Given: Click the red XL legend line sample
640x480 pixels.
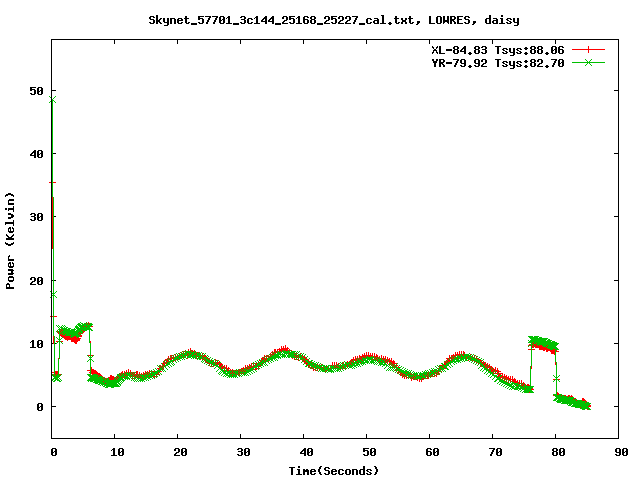Looking at the screenshot, I should (588, 50).
